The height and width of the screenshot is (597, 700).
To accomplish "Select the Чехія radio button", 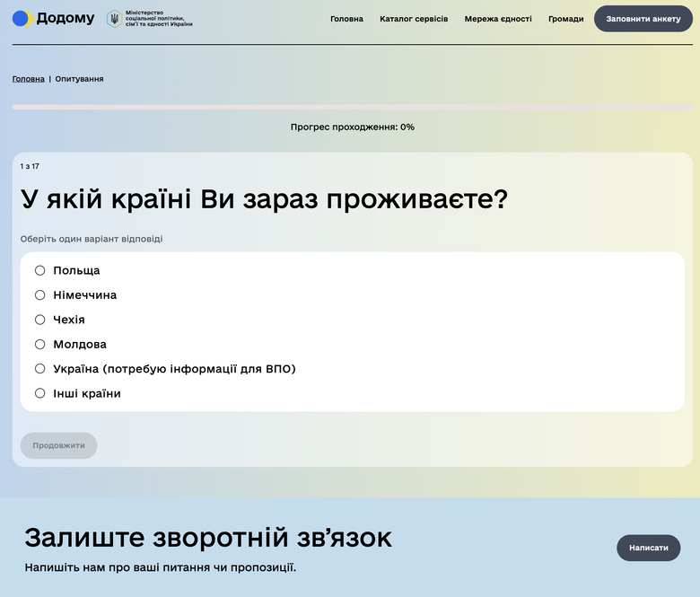I will [40, 320].
